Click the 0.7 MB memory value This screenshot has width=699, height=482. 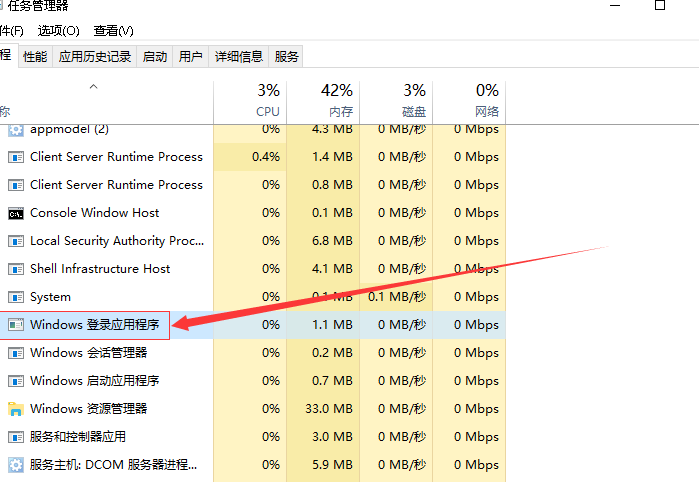[x=332, y=381]
